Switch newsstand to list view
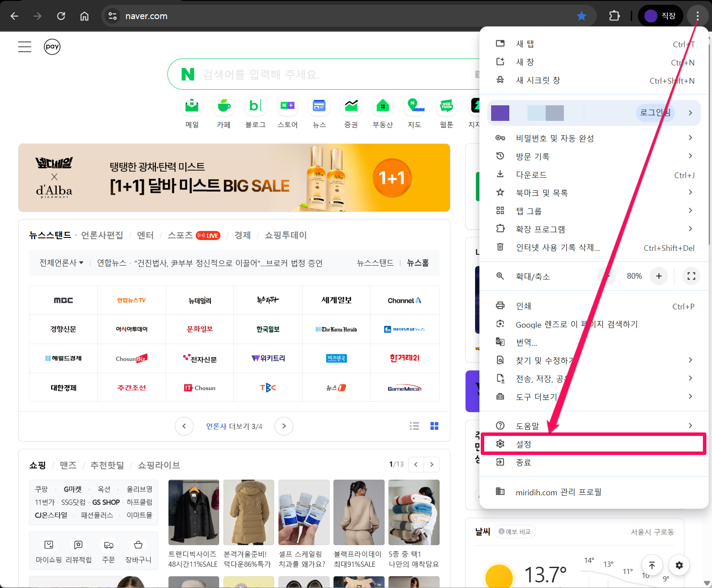Viewport: 712px width, 588px height. click(x=414, y=426)
